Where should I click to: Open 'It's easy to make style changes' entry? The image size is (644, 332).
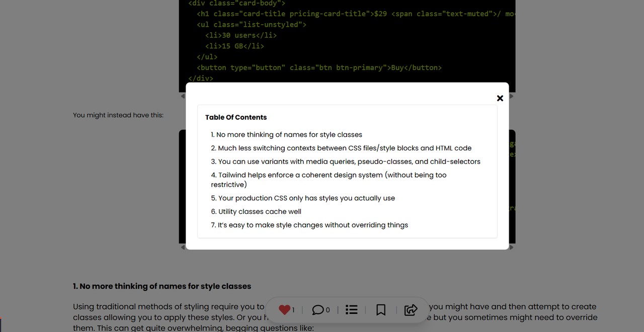click(x=309, y=225)
